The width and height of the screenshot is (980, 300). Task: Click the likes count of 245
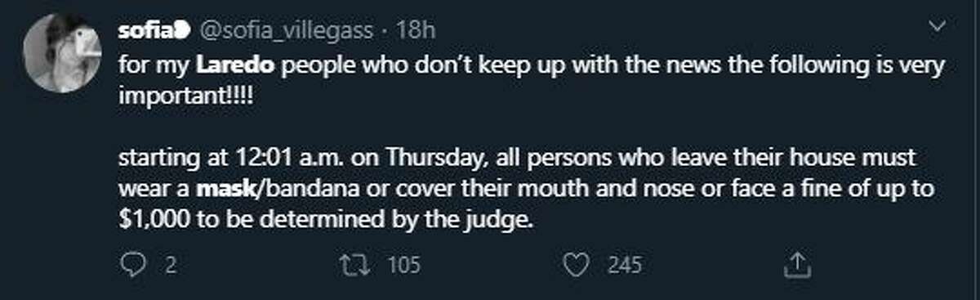[x=624, y=265]
